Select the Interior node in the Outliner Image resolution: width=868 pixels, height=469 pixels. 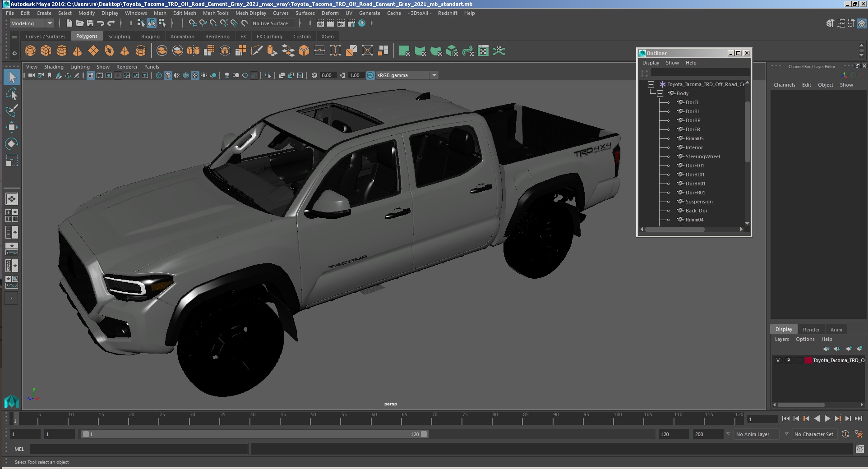(x=694, y=147)
